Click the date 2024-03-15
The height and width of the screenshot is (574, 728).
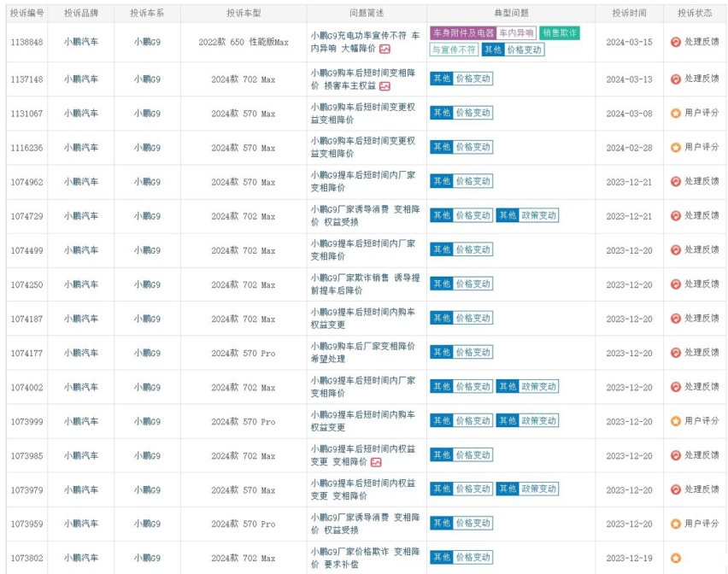pyautogui.click(x=629, y=42)
